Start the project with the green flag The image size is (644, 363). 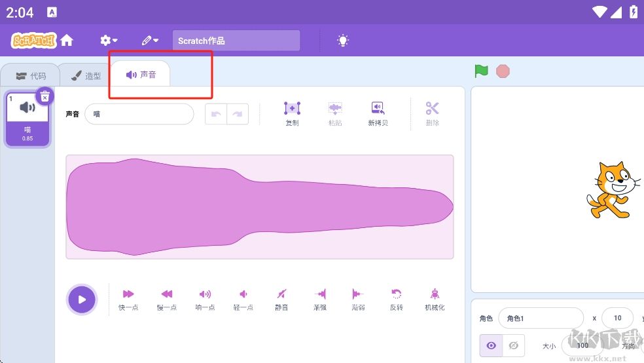[481, 71]
